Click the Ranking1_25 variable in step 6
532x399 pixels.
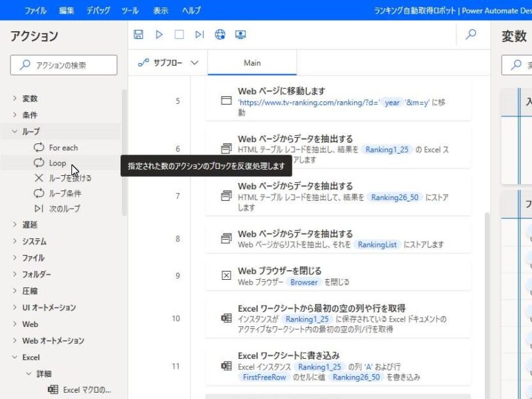click(387, 150)
